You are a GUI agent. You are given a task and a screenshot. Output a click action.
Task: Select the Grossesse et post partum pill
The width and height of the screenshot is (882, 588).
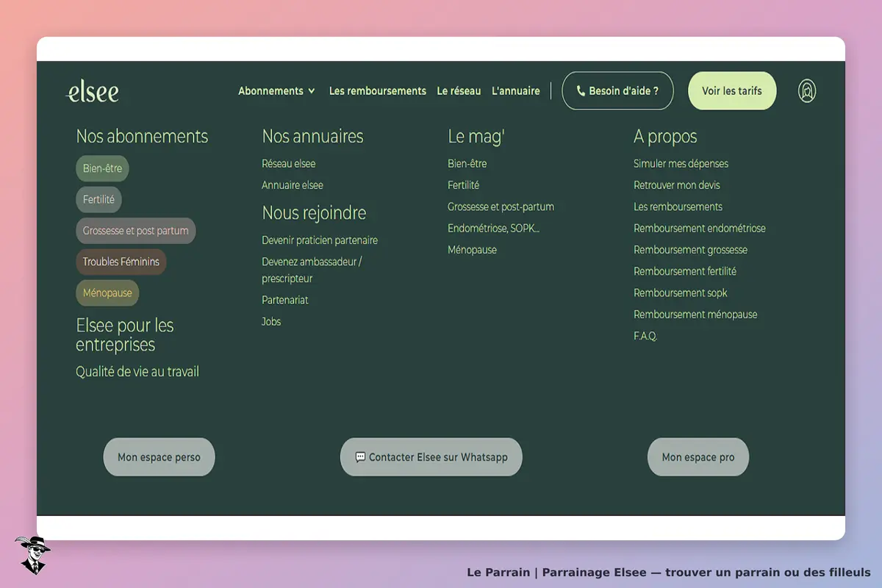coord(135,231)
